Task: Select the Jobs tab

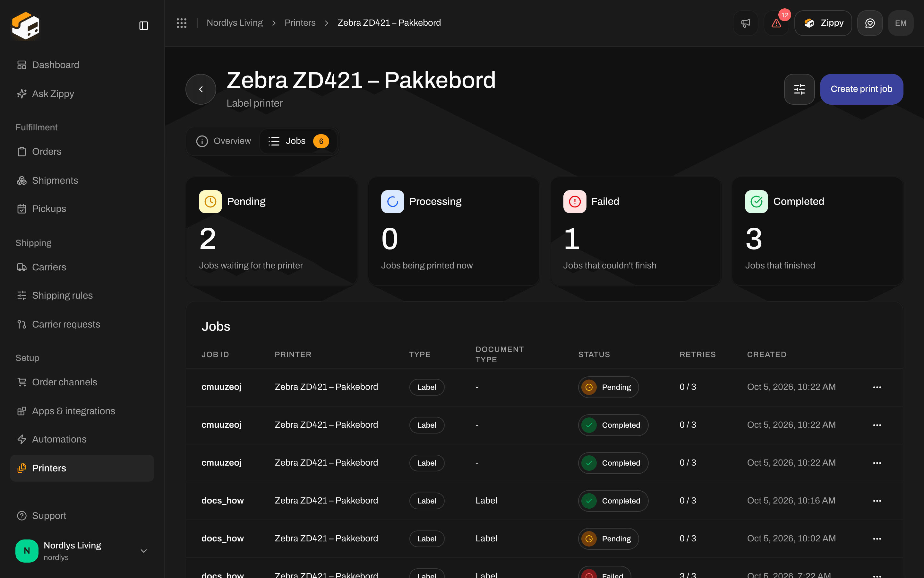Action: point(299,141)
